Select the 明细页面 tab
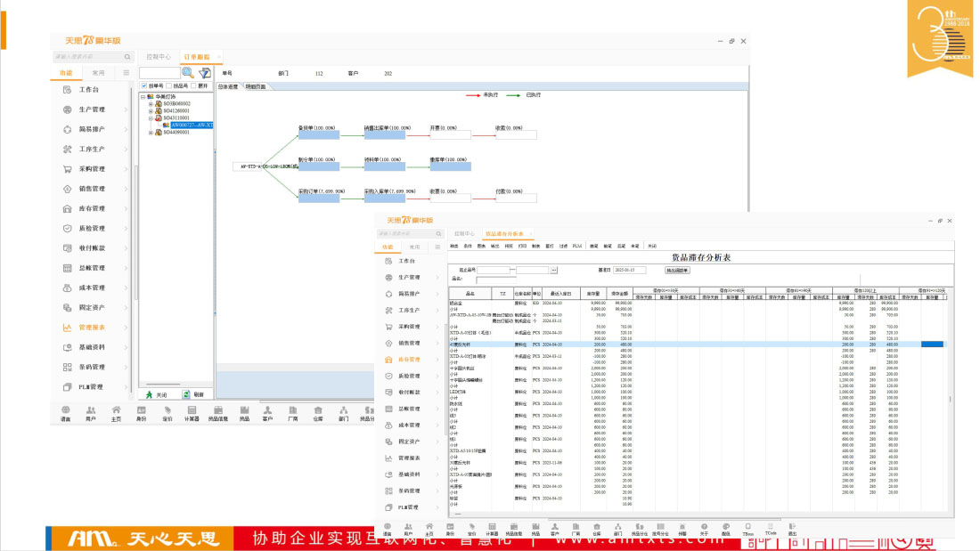 [x=256, y=87]
